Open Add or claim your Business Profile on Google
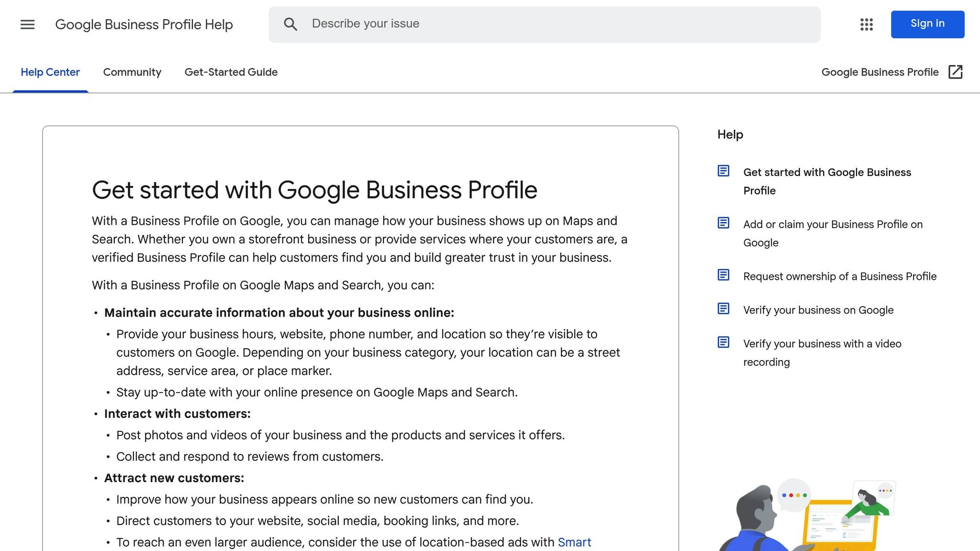This screenshot has width=980, height=551. click(833, 233)
